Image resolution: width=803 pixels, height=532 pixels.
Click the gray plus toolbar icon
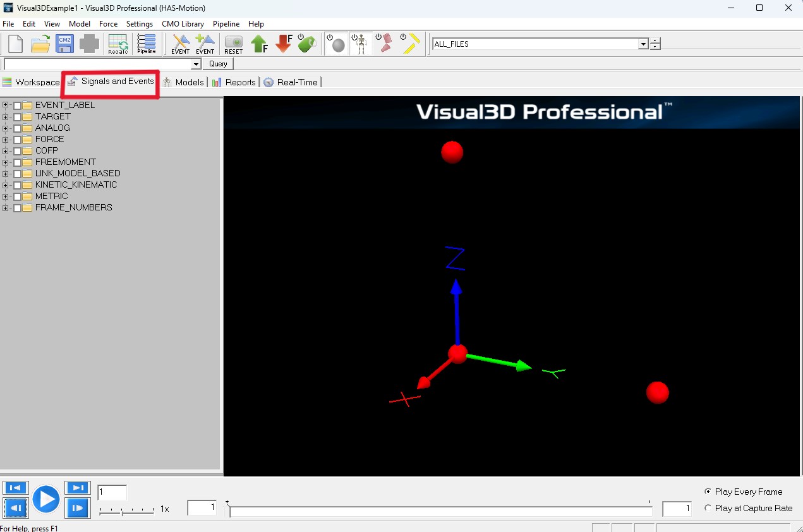pos(89,44)
